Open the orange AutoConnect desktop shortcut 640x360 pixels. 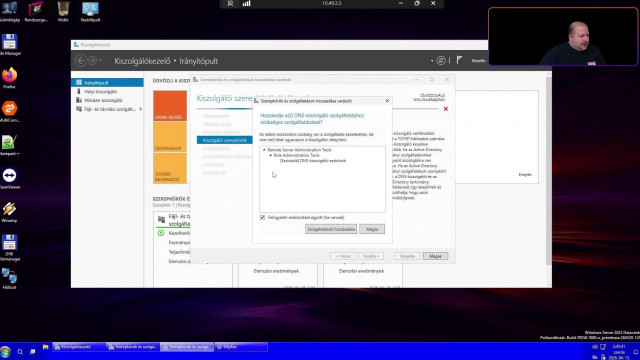tap(9, 111)
